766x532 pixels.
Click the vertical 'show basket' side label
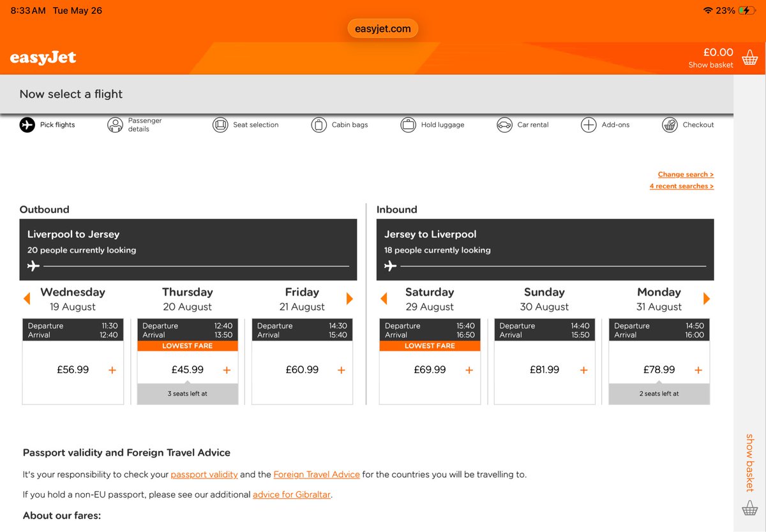click(750, 462)
